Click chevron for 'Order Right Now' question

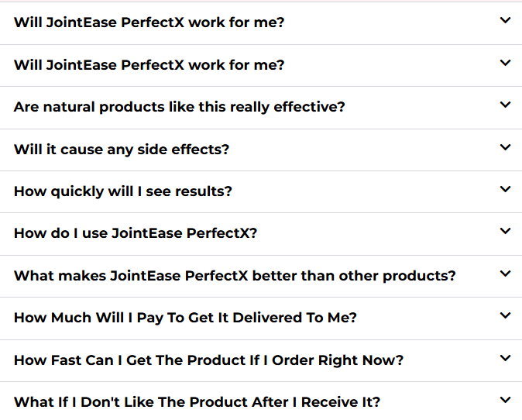tap(506, 358)
